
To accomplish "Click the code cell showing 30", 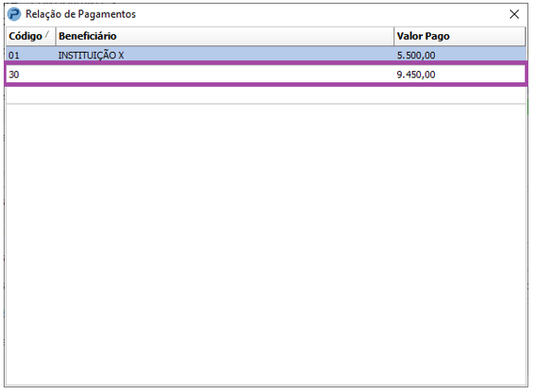I will tap(14, 74).
